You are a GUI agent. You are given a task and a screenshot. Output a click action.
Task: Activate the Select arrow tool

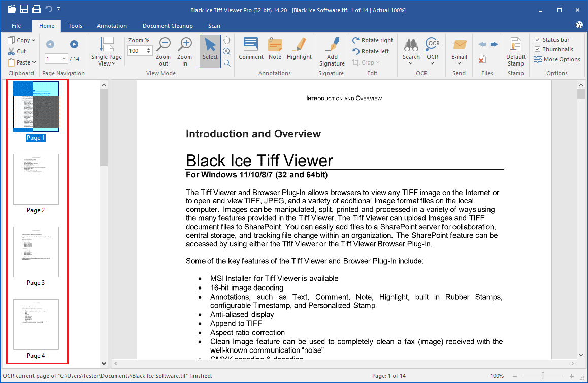pos(210,51)
